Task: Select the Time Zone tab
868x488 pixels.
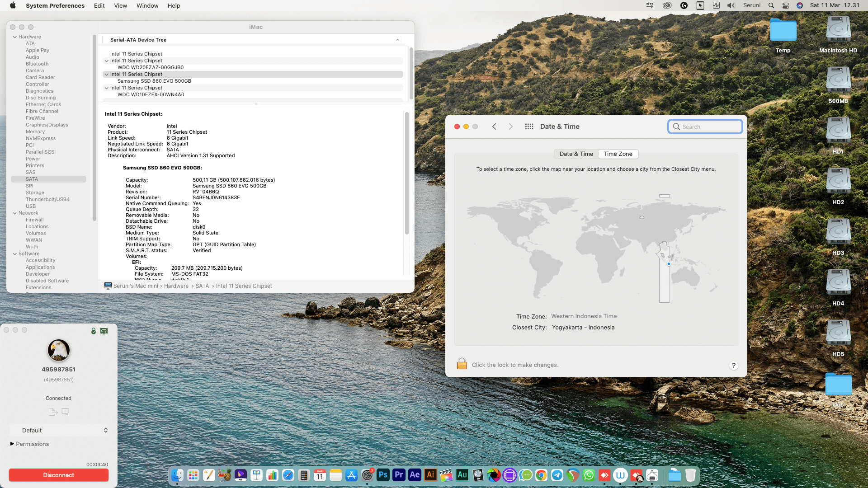Action: (618, 154)
